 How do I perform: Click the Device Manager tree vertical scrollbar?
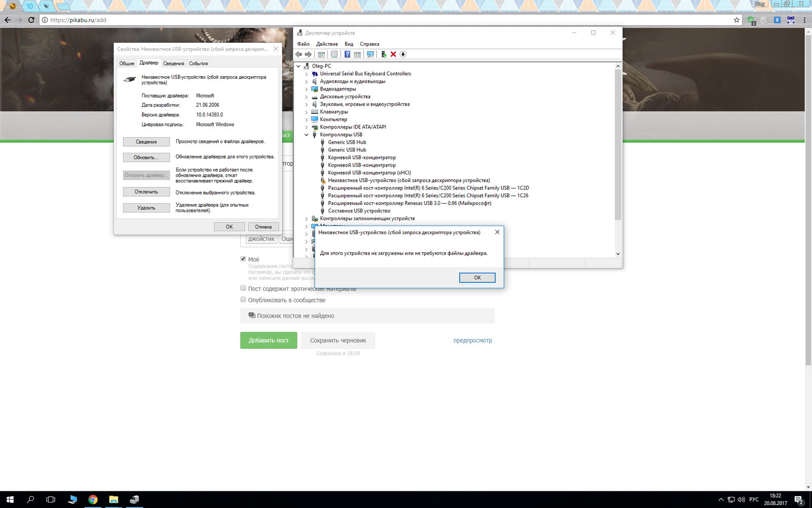tap(618, 145)
